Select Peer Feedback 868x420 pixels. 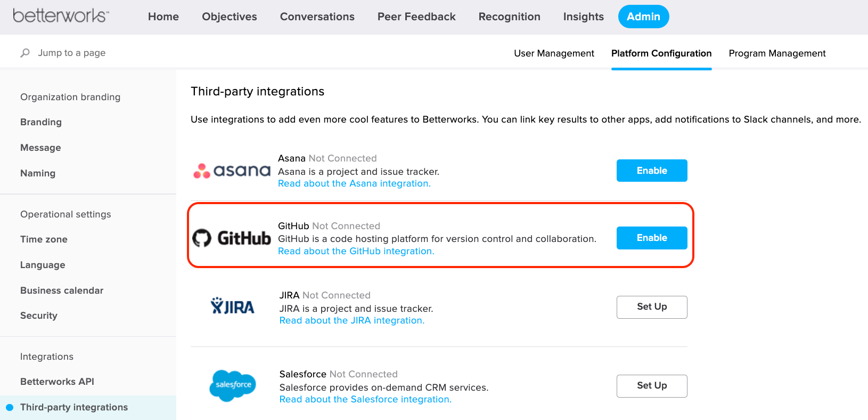click(x=416, y=17)
